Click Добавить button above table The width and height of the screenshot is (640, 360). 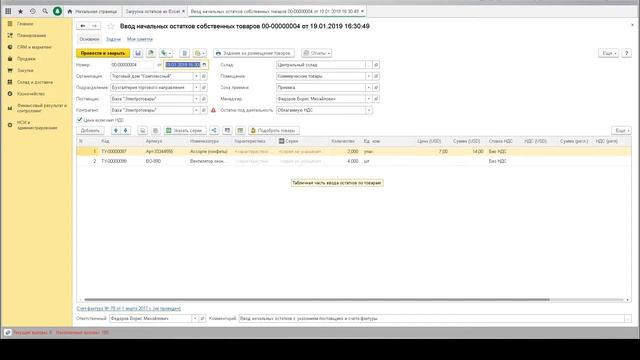[90, 131]
